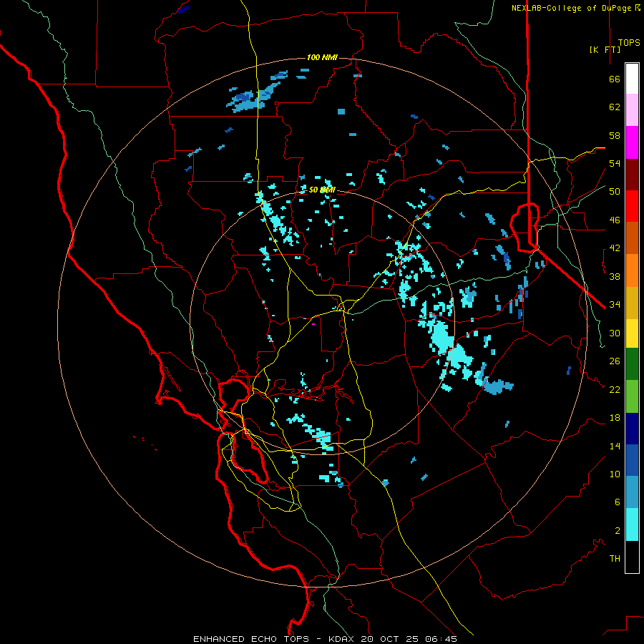This screenshot has width=644, height=644.
Task: Click the "66" legend value
Action: [x=615, y=79]
